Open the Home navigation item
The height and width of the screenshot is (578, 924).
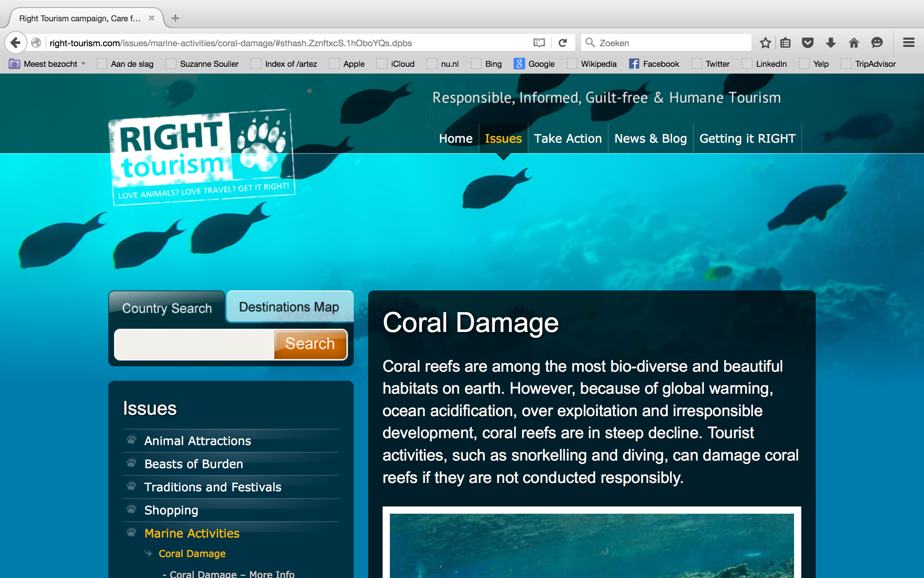pyautogui.click(x=456, y=138)
